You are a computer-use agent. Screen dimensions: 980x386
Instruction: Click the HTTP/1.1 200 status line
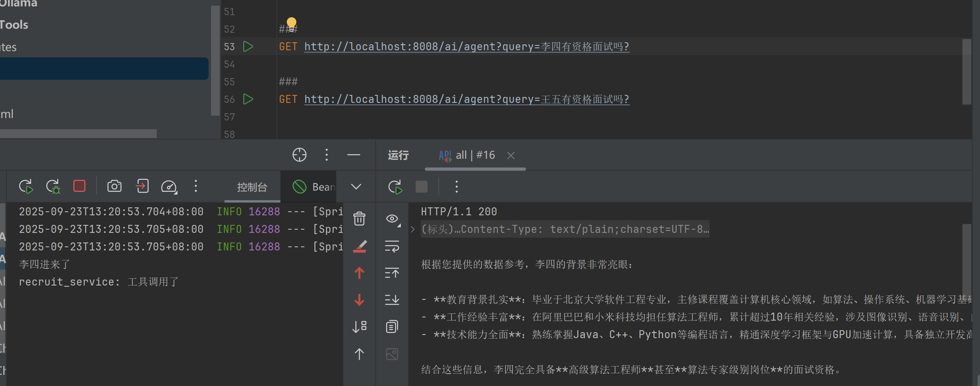pos(459,212)
